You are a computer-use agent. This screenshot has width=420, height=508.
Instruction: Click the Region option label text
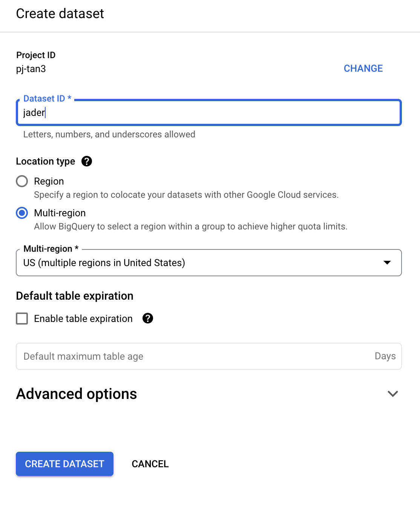point(49,181)
